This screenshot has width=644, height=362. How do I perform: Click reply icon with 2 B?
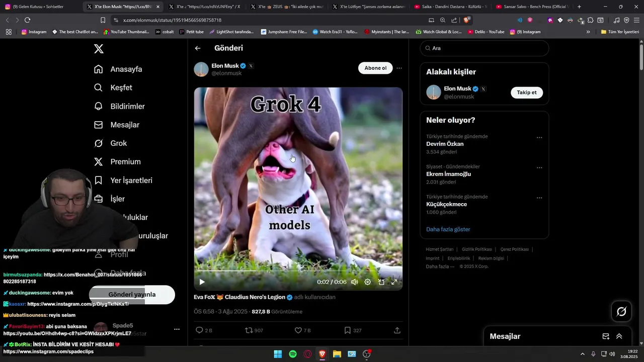tap(204, 330)
